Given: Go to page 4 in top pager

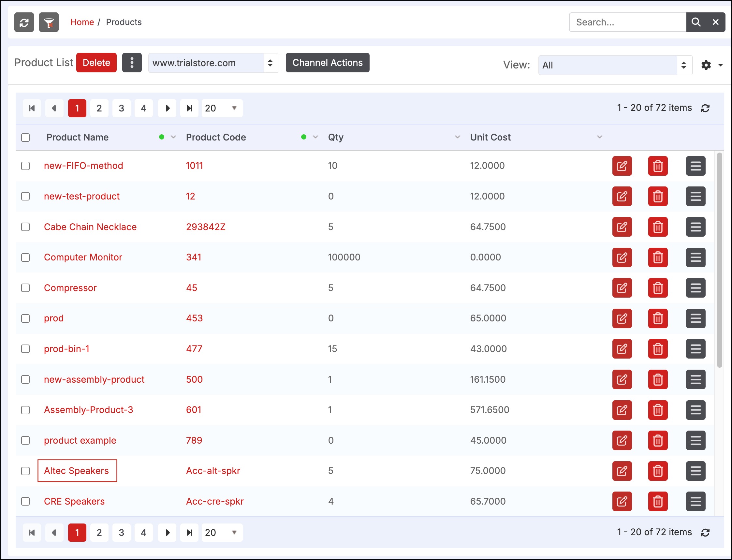Looking at the screenshot, I should coord(144,108).
